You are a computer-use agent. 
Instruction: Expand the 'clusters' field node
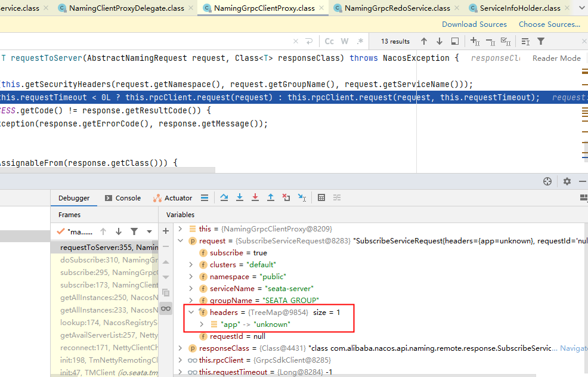191,264
